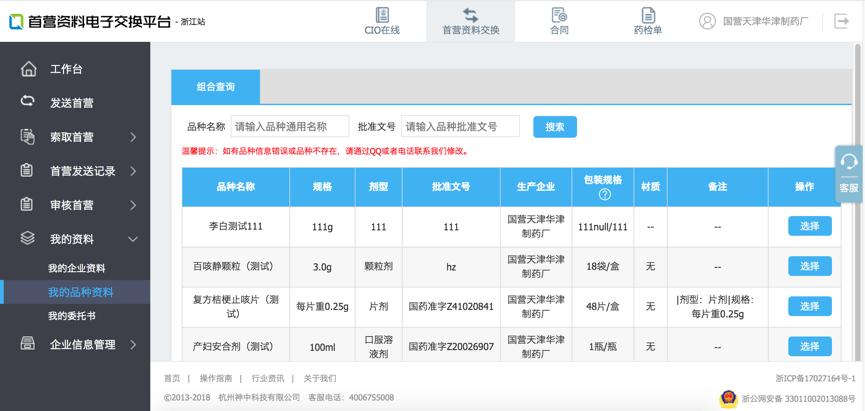Click the 111null/111 packaging cell

click(603, 227)
